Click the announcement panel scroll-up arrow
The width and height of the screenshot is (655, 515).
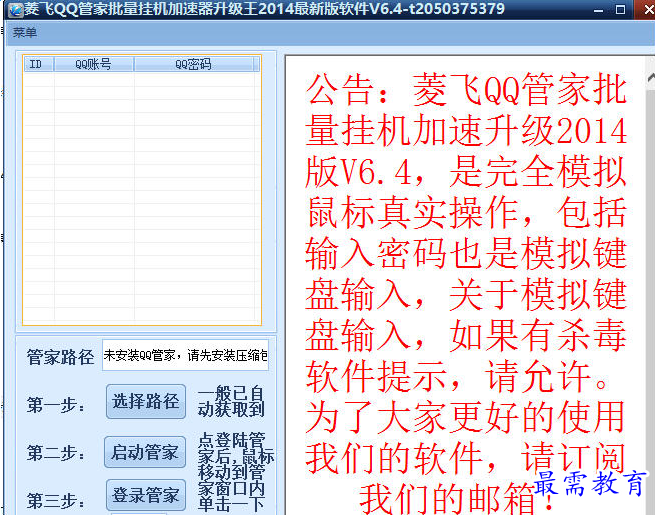pos(650,78)
